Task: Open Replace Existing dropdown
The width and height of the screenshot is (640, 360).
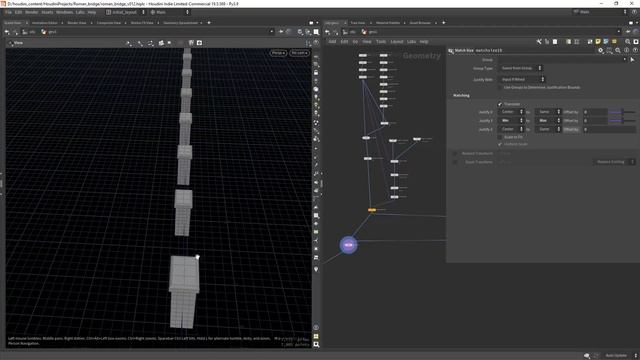Action: [614, 162]
